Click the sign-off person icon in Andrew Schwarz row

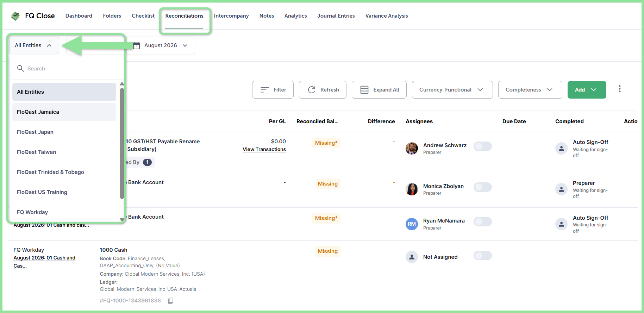coord(561,148)
